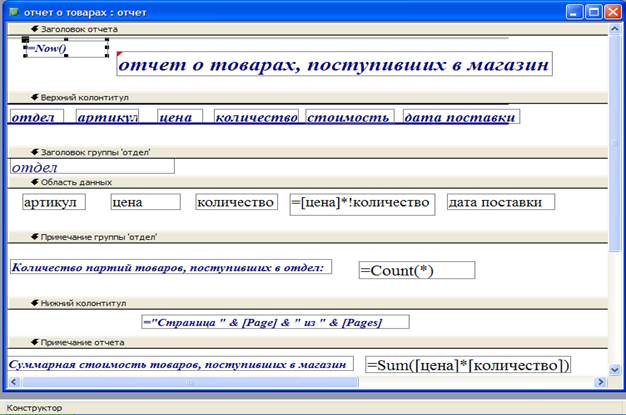Viewport: 626px width, 415px height.
Task: Select the =Count(*) field
Action: click(417, 270)
